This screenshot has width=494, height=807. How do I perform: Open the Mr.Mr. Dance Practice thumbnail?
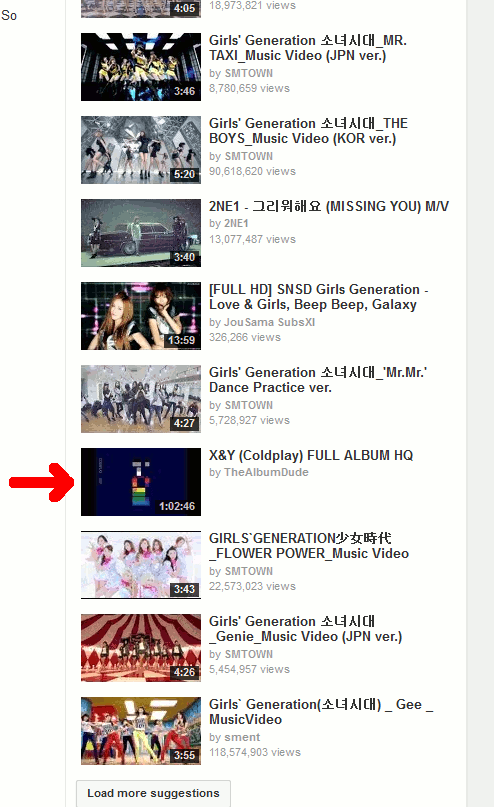[140, 399]
